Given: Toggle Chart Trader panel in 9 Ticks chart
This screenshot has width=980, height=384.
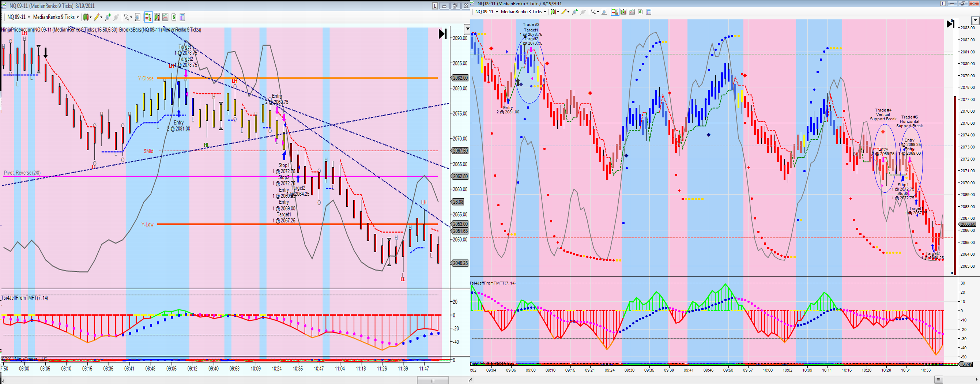Looking at the screenshot, I should (x=148, y=17).
